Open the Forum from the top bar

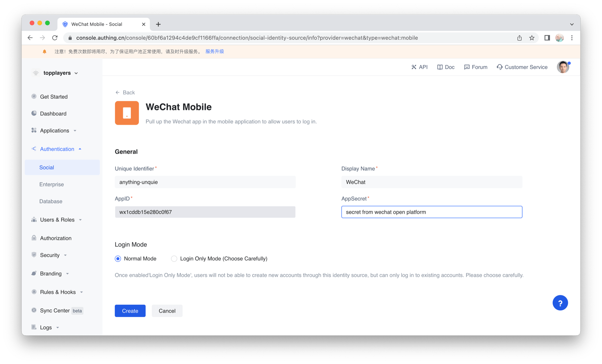pyautogui.click(x=476, y=67)
